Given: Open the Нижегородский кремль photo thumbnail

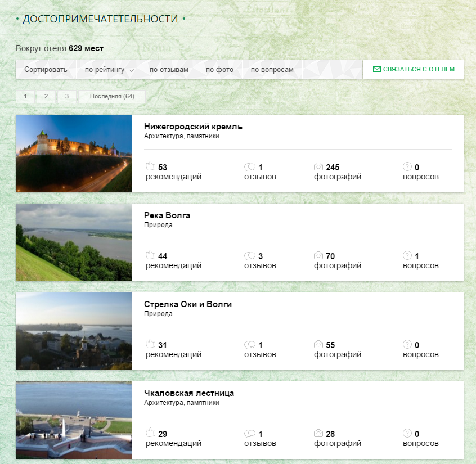Looking at the screenshot, I should [x=74, y=154].
